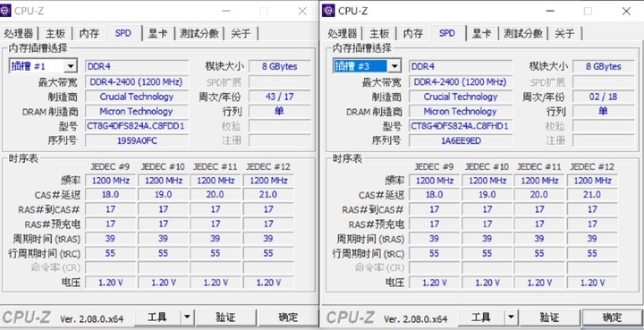Click the 工具 button in right window

pos(481,317)
